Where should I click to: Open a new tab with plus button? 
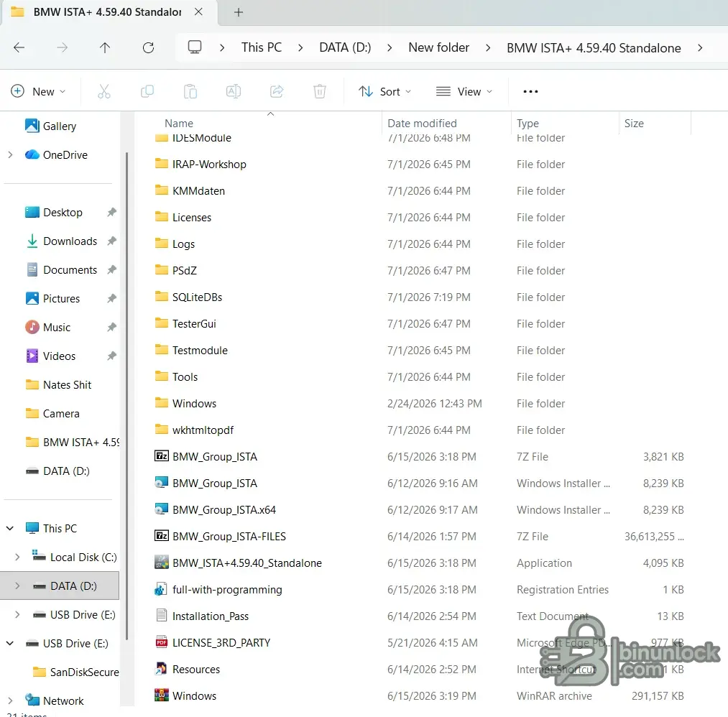click(239, 12)
